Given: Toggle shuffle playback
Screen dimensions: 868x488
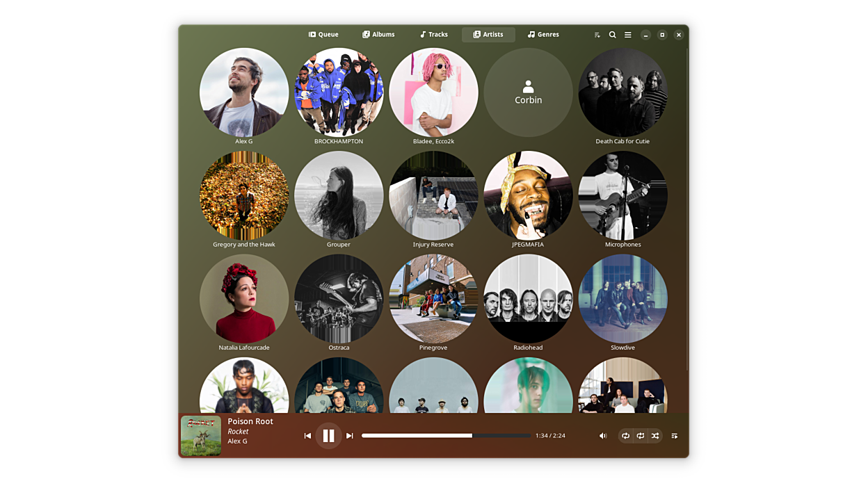Looking at the screenshot, I should [655, 436].
